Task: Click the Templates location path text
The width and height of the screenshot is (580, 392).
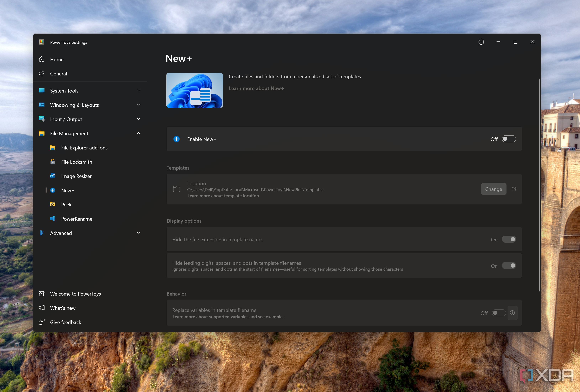Action: click(255, 190)
